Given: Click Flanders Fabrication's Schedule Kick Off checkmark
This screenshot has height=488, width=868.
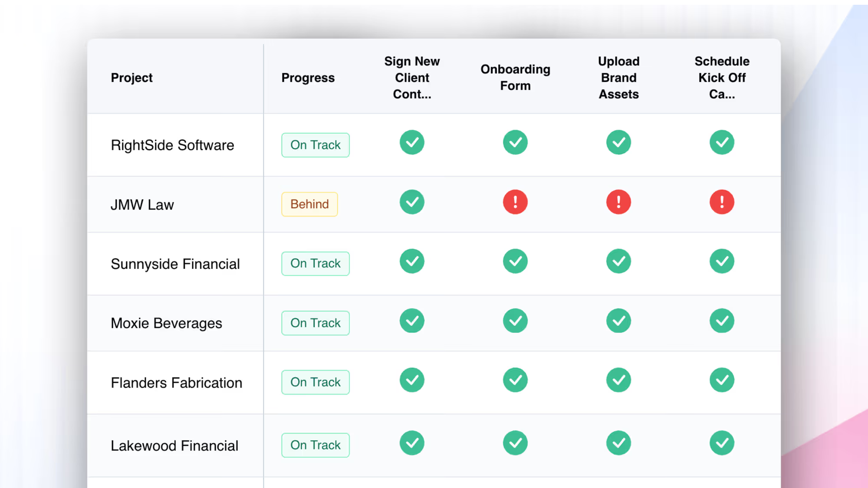Looking at the screenshot, I should (722, 380).
